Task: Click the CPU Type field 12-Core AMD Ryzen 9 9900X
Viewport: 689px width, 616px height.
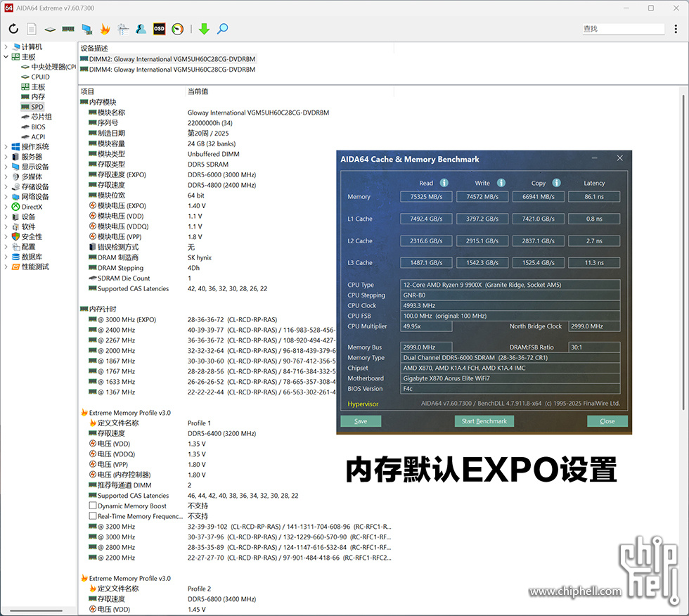Action: tap(510, 285)
